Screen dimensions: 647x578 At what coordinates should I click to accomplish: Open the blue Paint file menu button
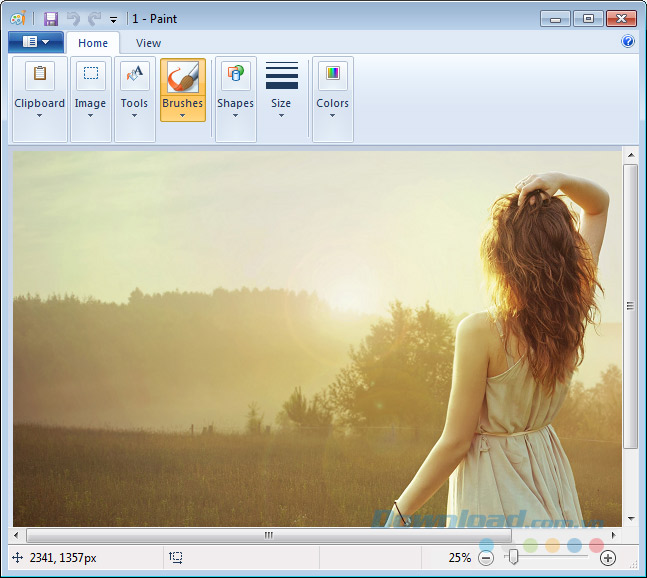pyautogui.click(x=35, y=42)
